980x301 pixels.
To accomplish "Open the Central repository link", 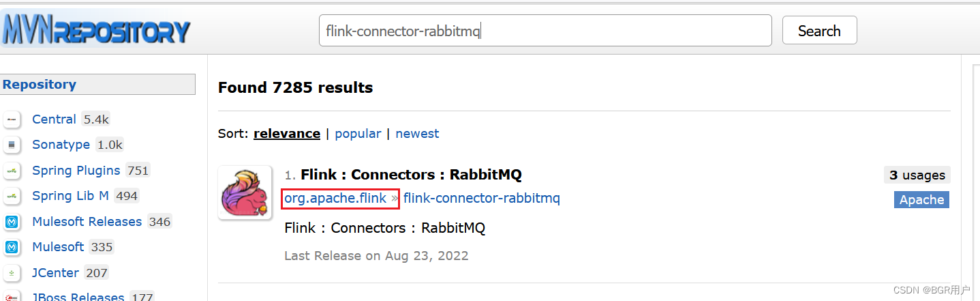I will click(x=54, y=119).
